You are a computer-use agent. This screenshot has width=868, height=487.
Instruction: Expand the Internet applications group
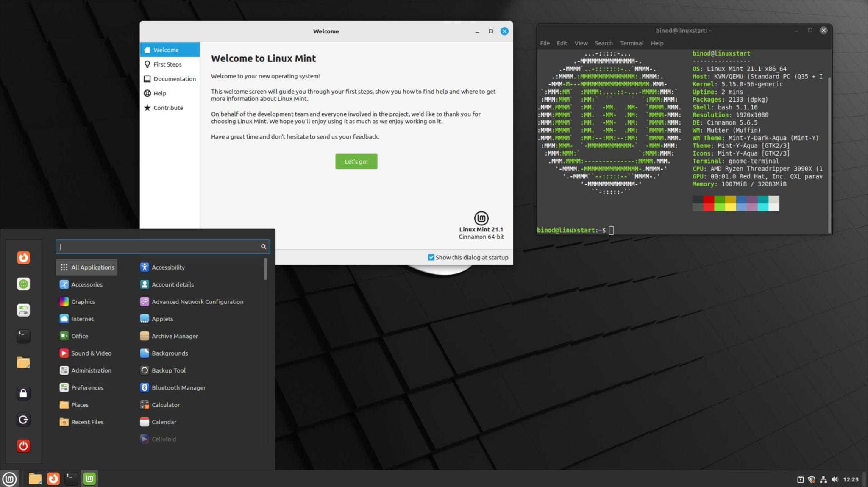(x=82, y=318)
